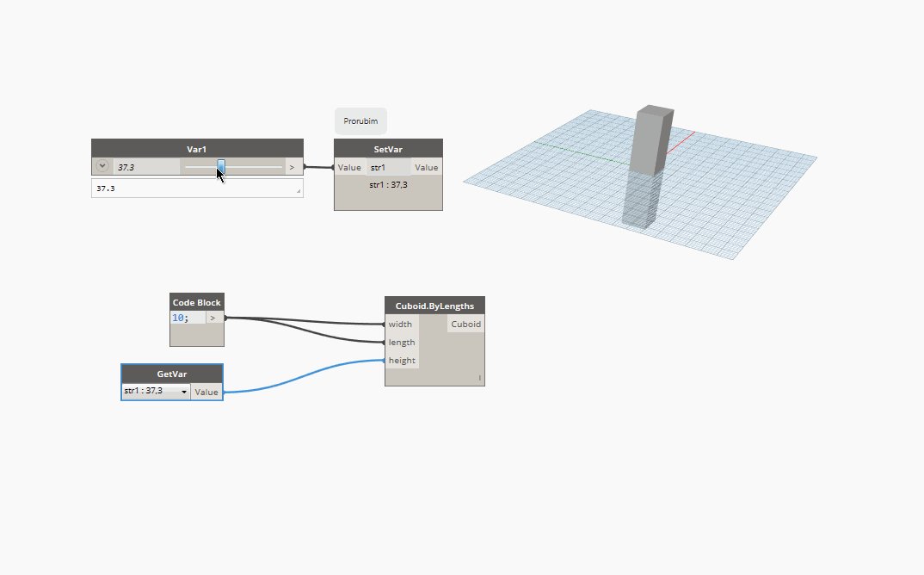924x575 pixels.
Task: Select the SetVar node header
Action: (388, 149)
